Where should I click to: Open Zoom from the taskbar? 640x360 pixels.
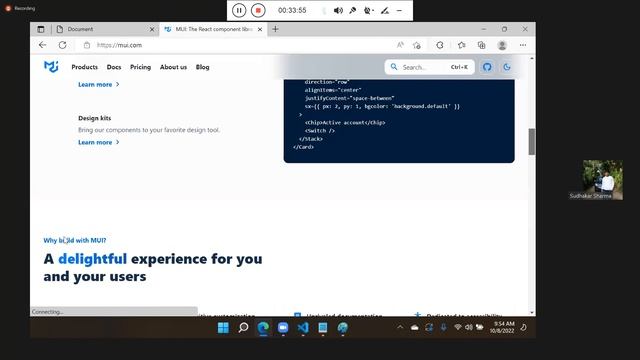[x=283, y=327]
